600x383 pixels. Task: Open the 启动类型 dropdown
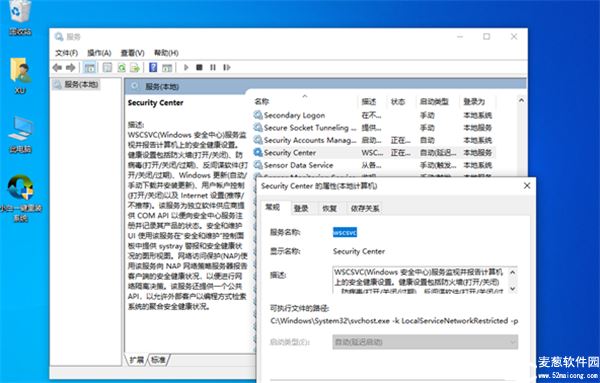coord(425,342)
